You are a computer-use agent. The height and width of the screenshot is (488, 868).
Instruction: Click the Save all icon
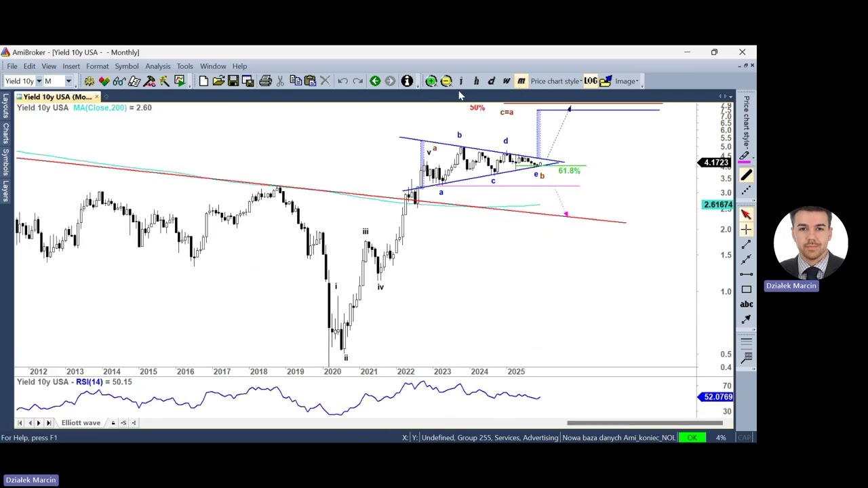248,81
